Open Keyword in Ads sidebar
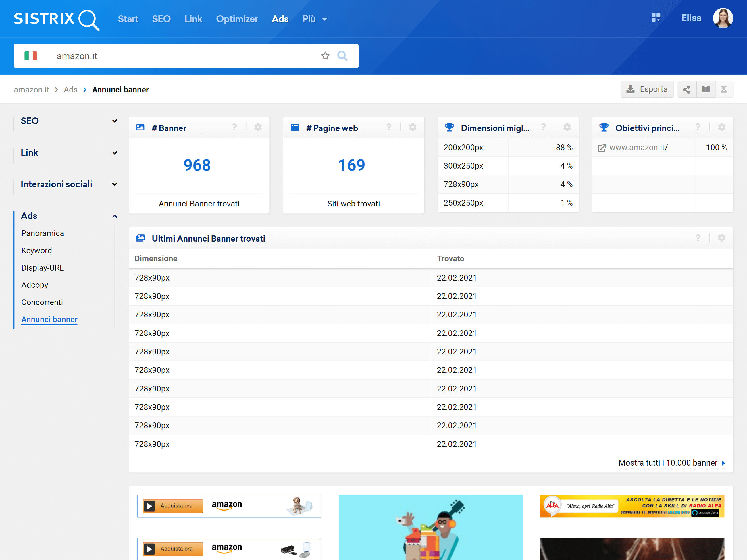The height and width of the screenshot is (560, 747). coord(36,250)
